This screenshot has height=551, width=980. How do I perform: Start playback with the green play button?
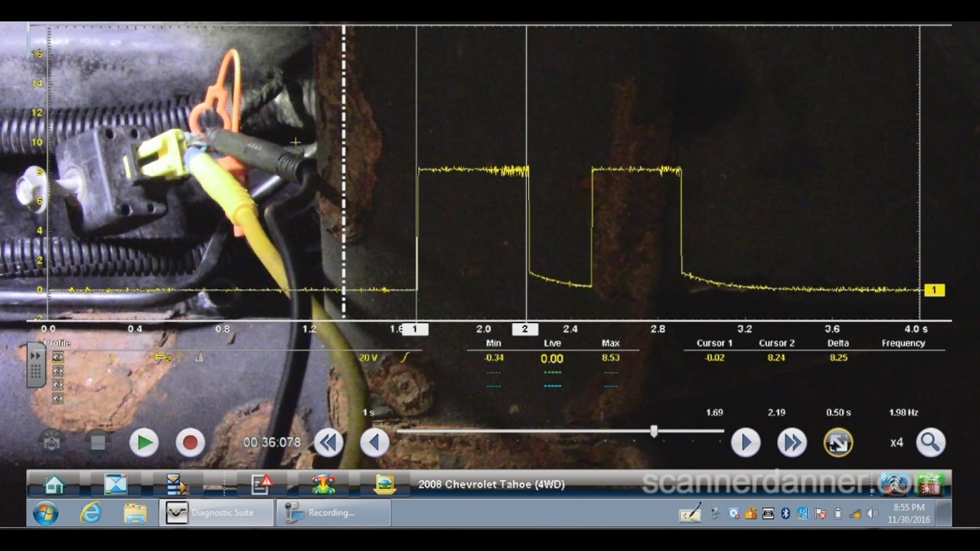coord(143,442)
